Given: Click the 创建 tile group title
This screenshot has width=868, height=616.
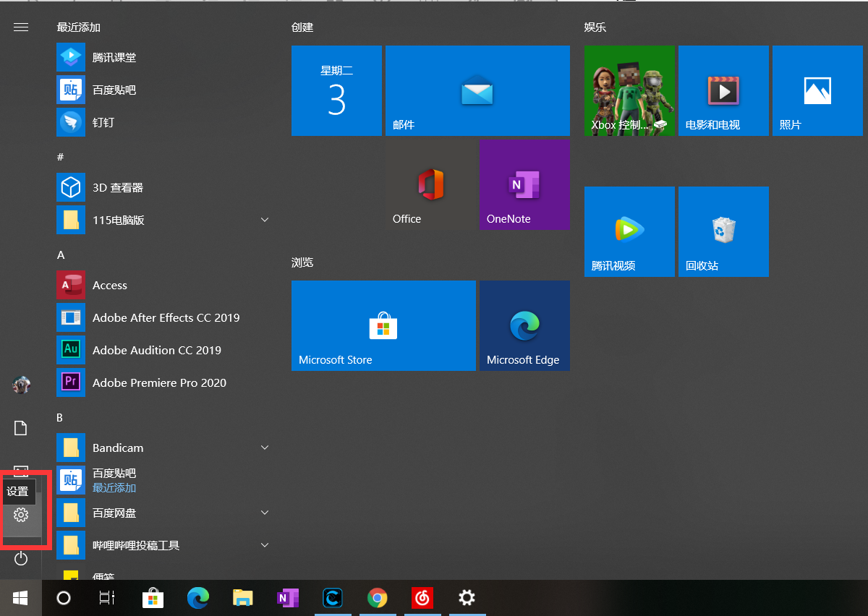Looking at the screenshot, I should coord(302,27).
